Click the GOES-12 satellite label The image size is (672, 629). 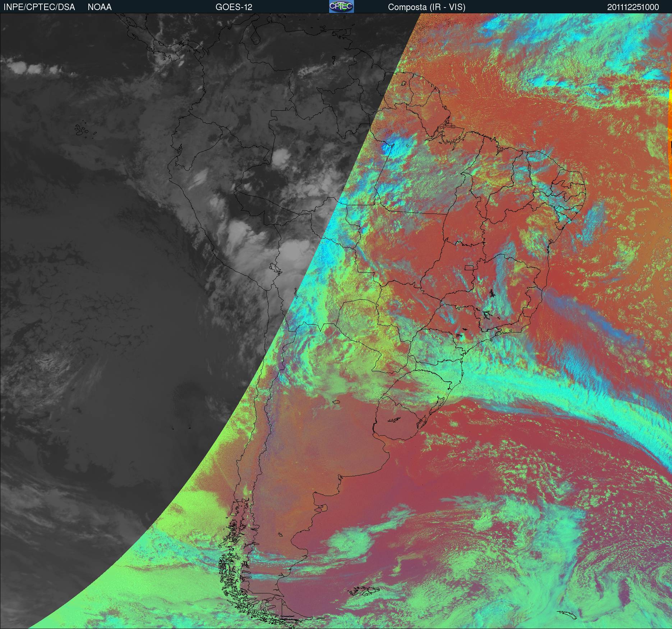coord(234,7)
